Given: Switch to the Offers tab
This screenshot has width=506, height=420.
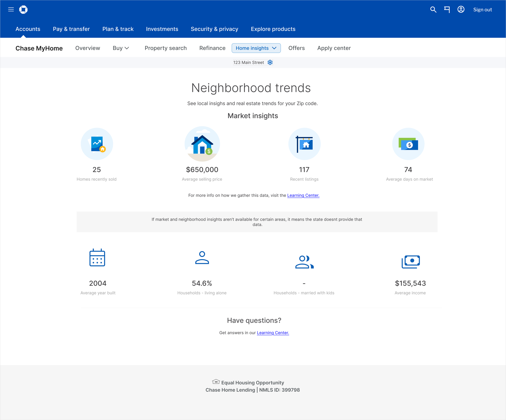Looking at the screenshot, I should pyautogui.click(x=297, y=48).
